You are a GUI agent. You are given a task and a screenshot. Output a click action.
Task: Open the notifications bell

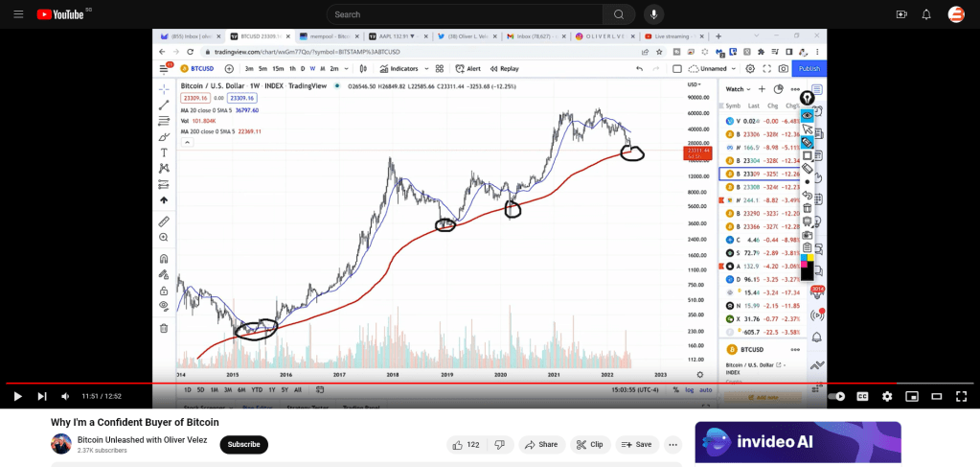tap(926, 14)
